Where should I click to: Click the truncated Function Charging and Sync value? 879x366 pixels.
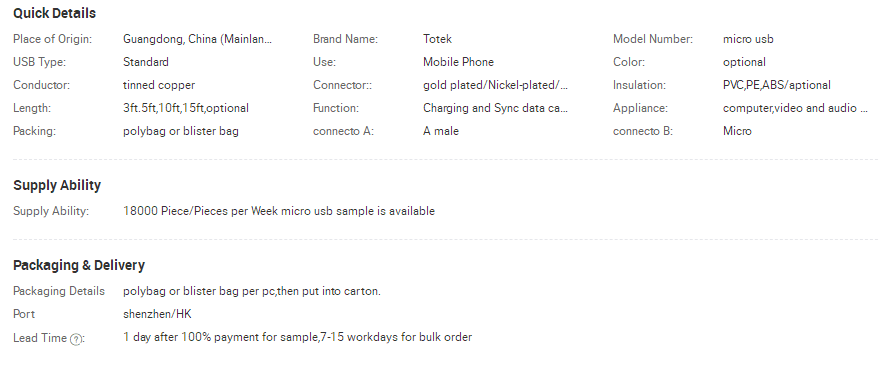496,108
